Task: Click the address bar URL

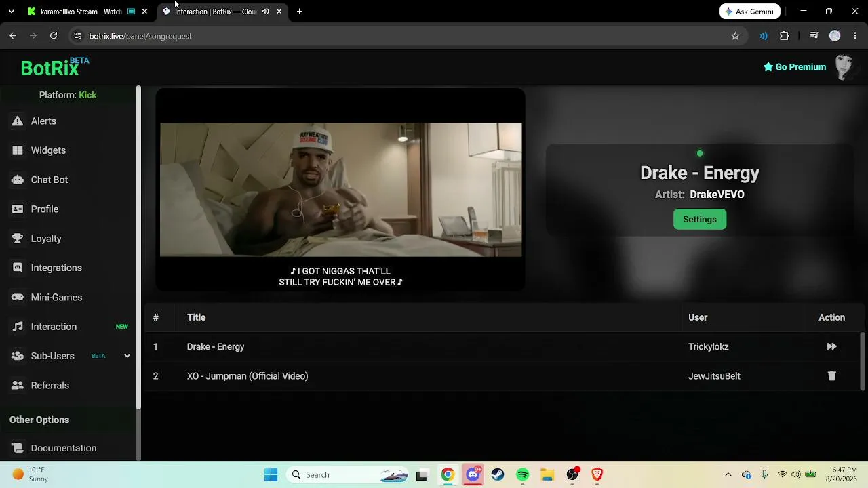Action: 140,36
